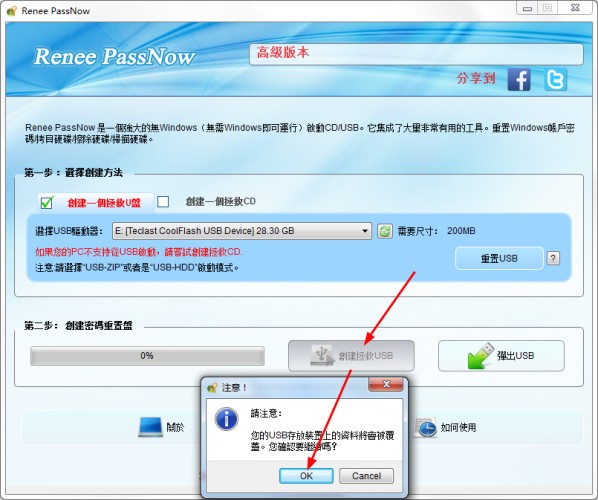Click the Reset USB button
Viewport: 598px width, 500px height.
pos(499,258)
